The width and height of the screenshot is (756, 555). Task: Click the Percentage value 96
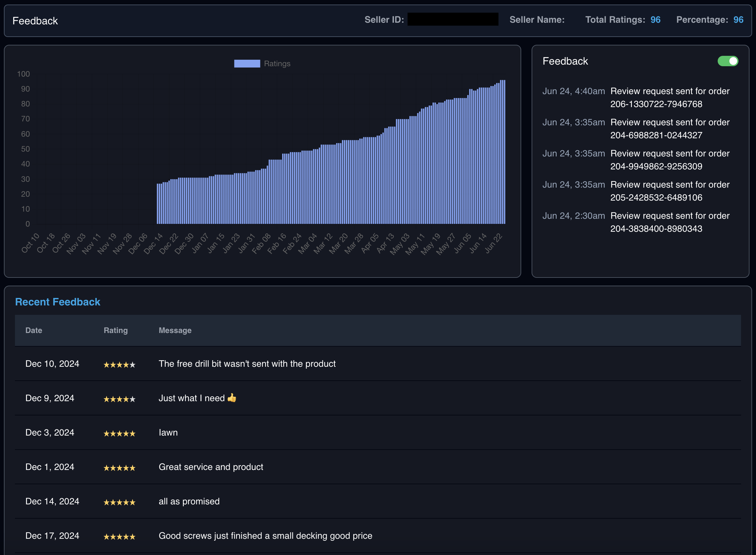738,20
